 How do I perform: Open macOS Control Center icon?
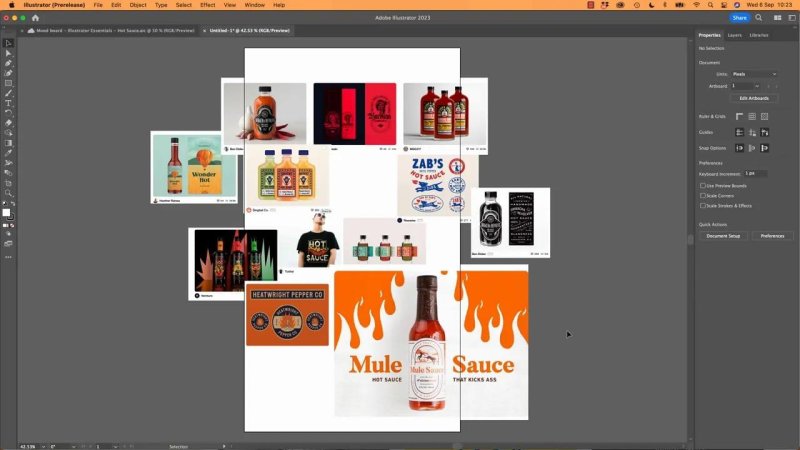tap(724, 5)
